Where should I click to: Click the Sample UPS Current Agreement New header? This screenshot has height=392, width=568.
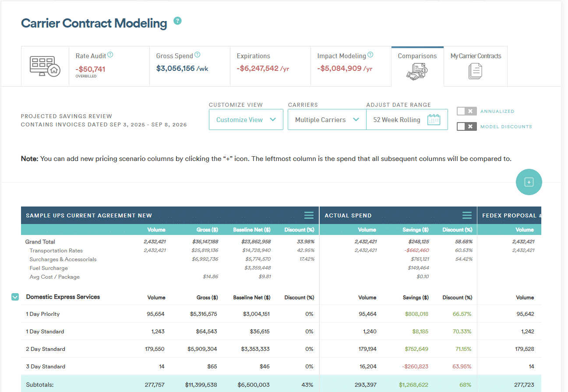(89, 215)
